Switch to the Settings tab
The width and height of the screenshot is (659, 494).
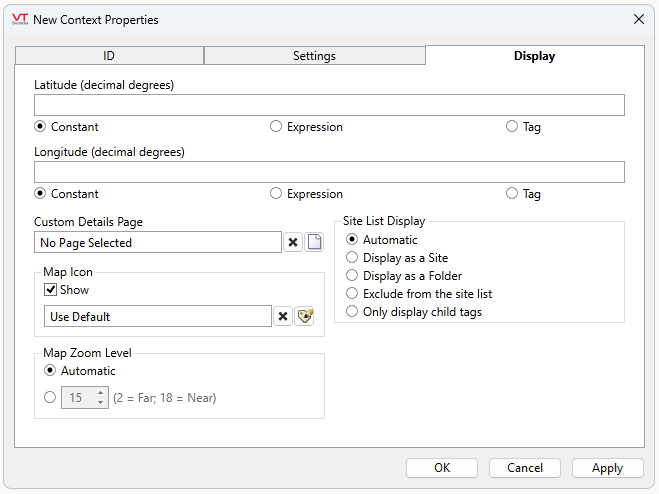pyautogui.click(x=314, y=56)
